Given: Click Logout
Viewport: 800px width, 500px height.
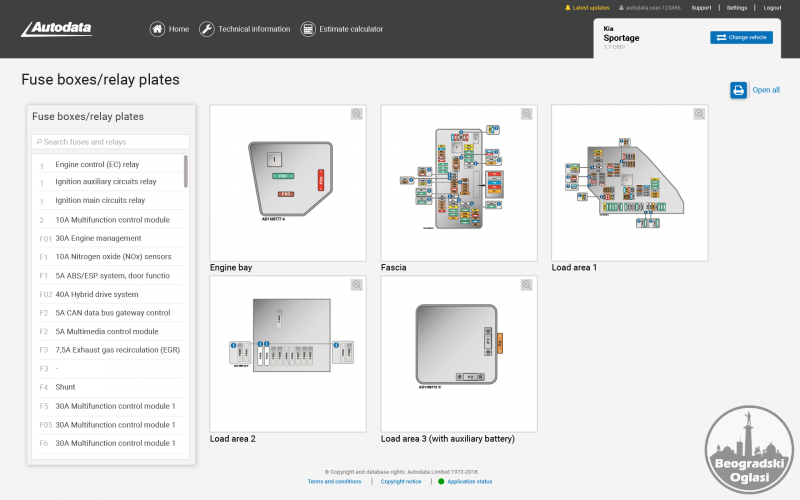Looking at the screenshot, I should pos(772,8).
